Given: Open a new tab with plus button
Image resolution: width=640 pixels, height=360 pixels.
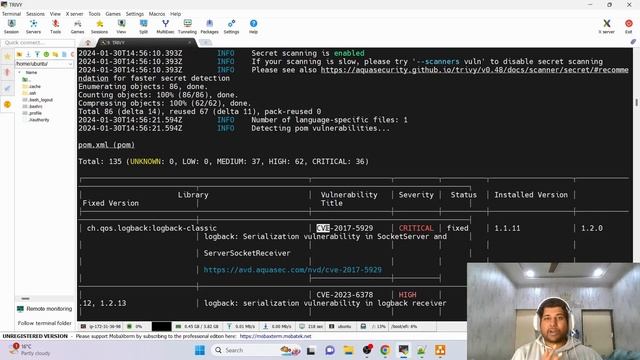Looking at the screenshot, I should point(206,42).
